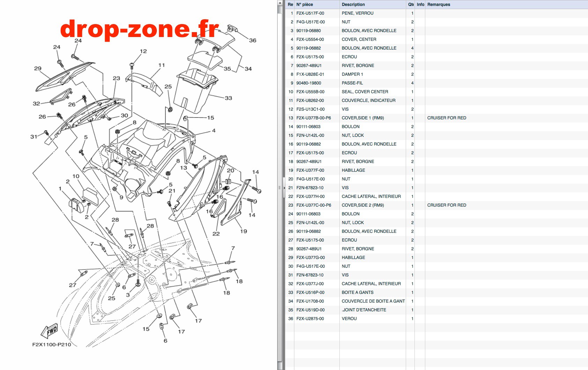Click the 'Description' column header
Viewport: 588px width, 370px height.
[x=373, y=5]
